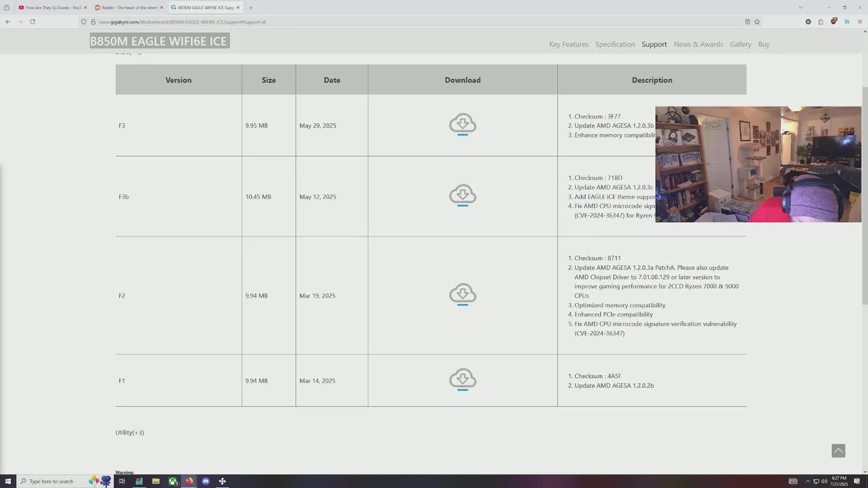Click the Date column header

pos(332,80)
